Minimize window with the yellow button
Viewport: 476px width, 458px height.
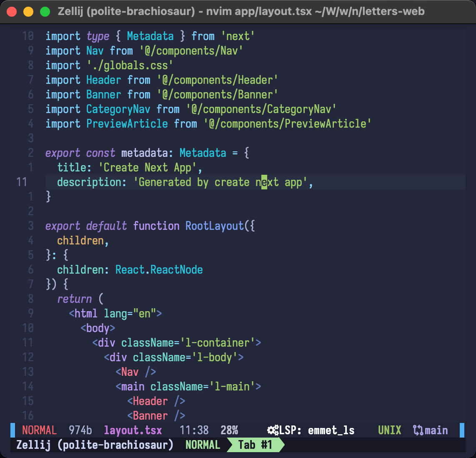point(28,11)
